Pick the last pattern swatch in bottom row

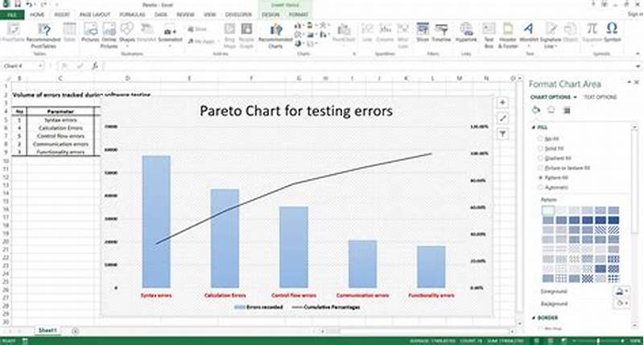614,279
